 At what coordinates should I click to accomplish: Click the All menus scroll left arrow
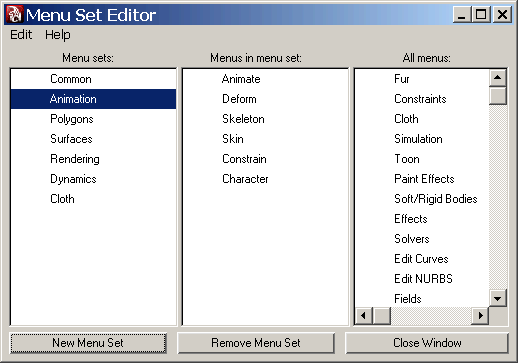click(x=363, y=315)
